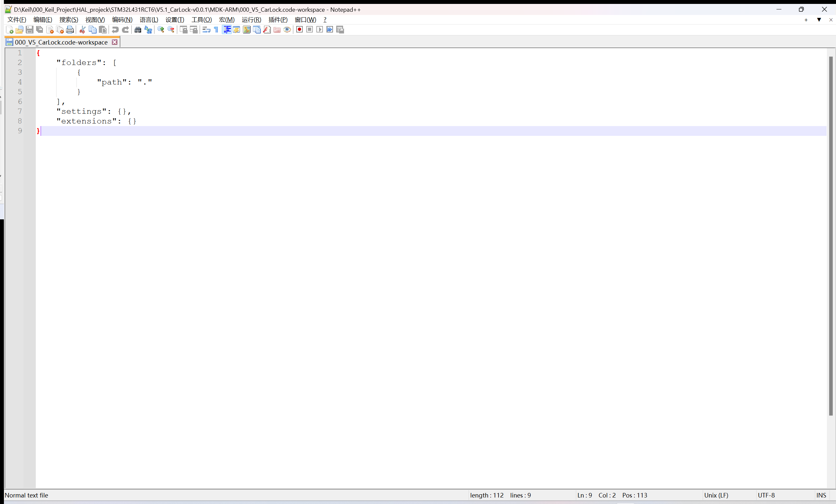Save the current recorded macro icon
836x504 pixels.
[340, 30]
